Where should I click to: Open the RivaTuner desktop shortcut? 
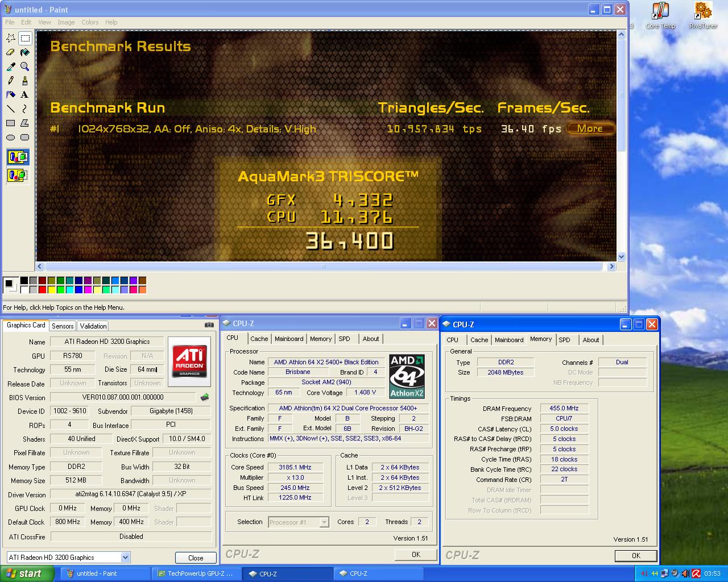point(703,16)
